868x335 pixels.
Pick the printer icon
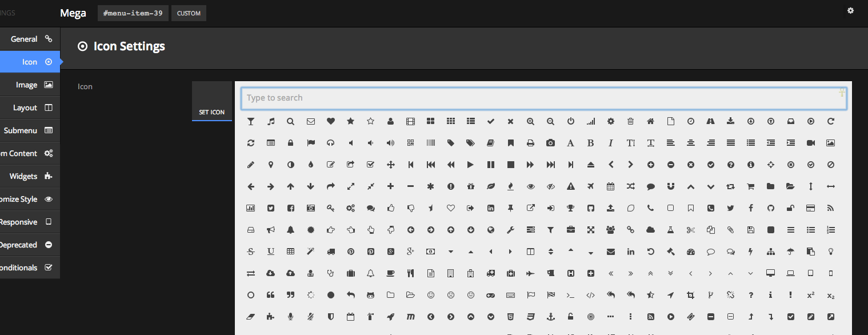pos(531,143)
